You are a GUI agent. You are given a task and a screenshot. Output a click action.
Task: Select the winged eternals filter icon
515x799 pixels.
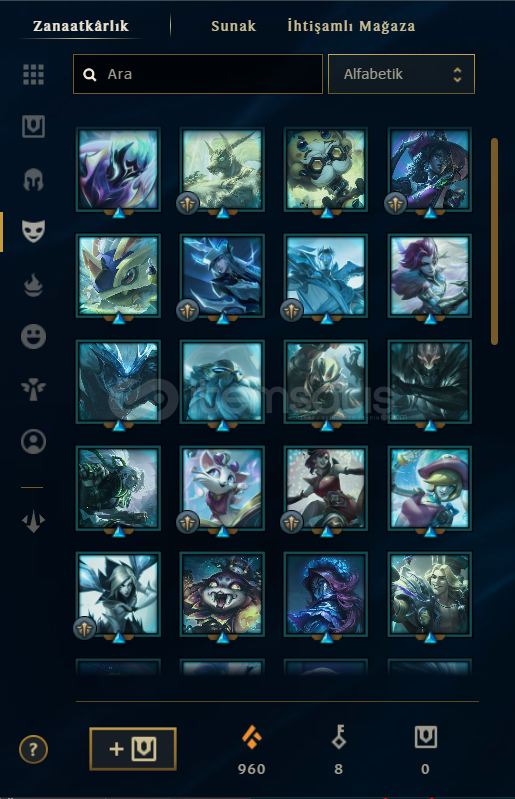(34, 389)
